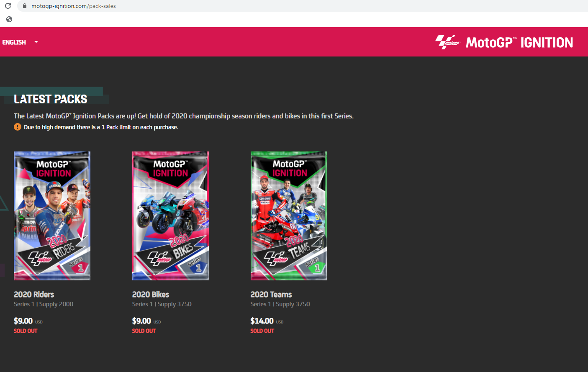Viewport: 588px width, 372px height.
Task: Open the 2020 Riders pack image
Action: click(x=52, y=216)
